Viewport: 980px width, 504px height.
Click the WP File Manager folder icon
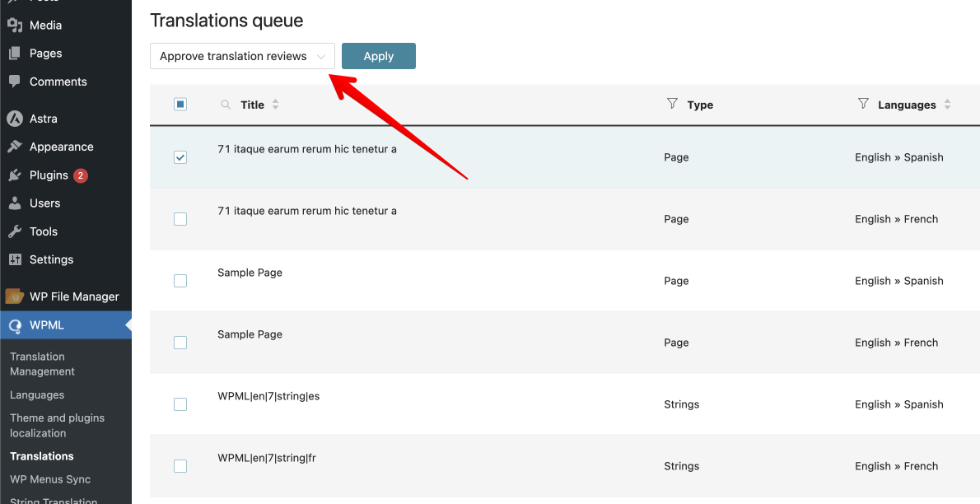[x=15, y=296]
